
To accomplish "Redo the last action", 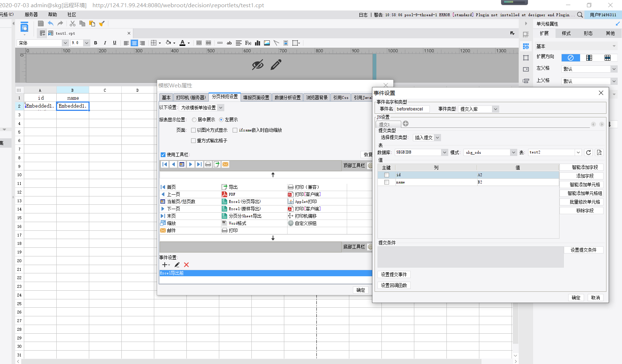I will [60, 23].
